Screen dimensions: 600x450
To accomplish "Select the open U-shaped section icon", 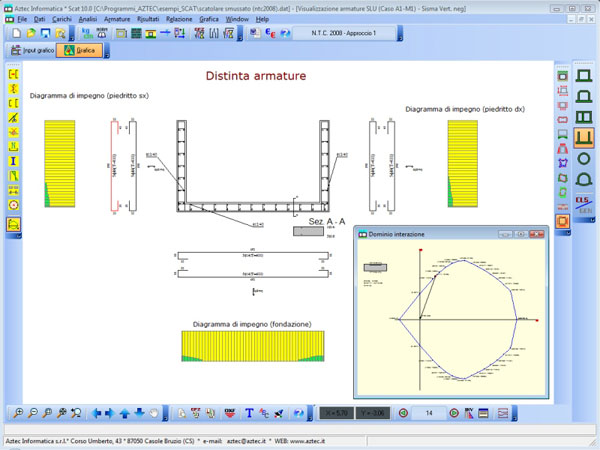I will point(584,137).
